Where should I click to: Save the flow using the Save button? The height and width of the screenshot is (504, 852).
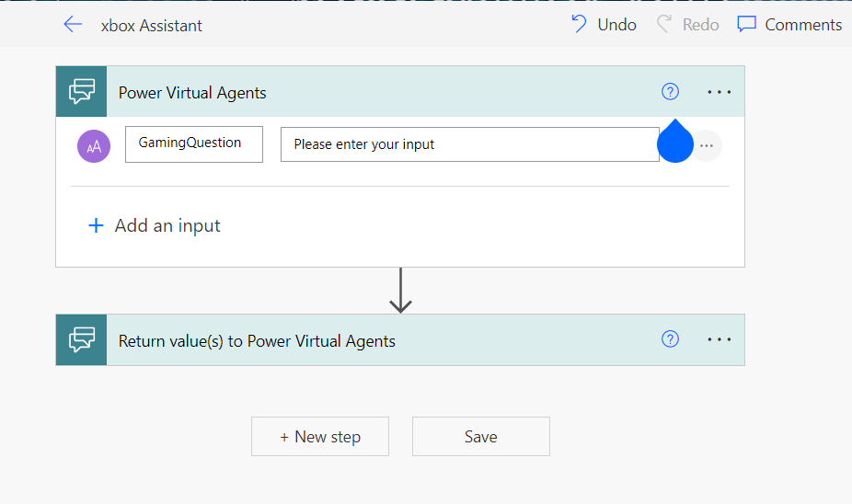(x=480, y=437)
